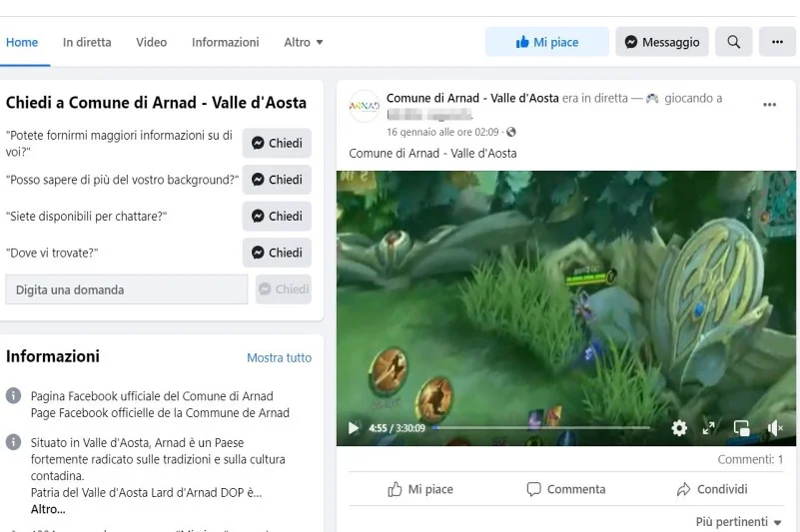This screenshot has height=532, width=800.
Task: Send a message with Messaggio button
Action: pyautogui.click(x=662, y=42)
